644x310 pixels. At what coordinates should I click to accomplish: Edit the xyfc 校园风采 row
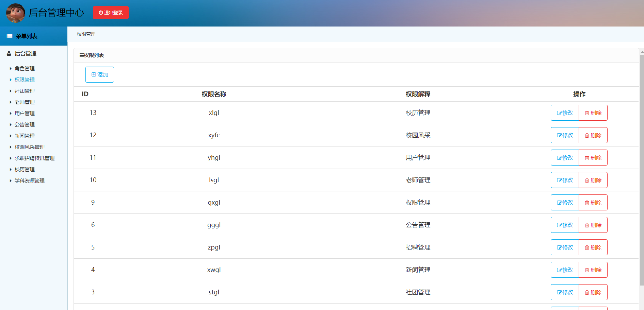565,135
